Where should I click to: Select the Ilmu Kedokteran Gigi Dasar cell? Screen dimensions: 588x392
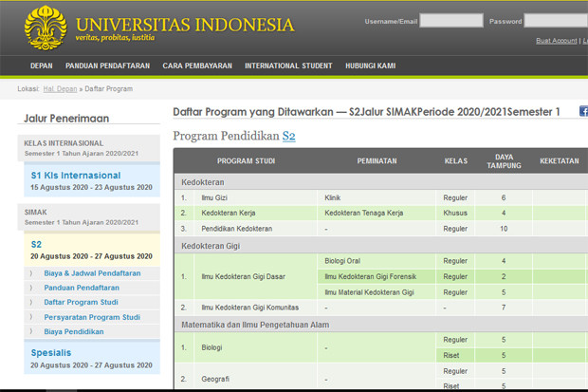click(x=255, y=277)
